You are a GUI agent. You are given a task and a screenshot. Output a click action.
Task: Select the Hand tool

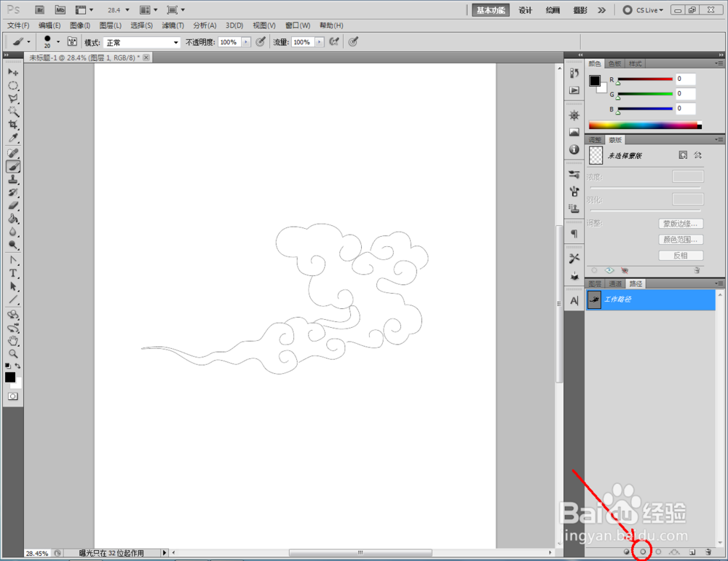coord(13,341)
